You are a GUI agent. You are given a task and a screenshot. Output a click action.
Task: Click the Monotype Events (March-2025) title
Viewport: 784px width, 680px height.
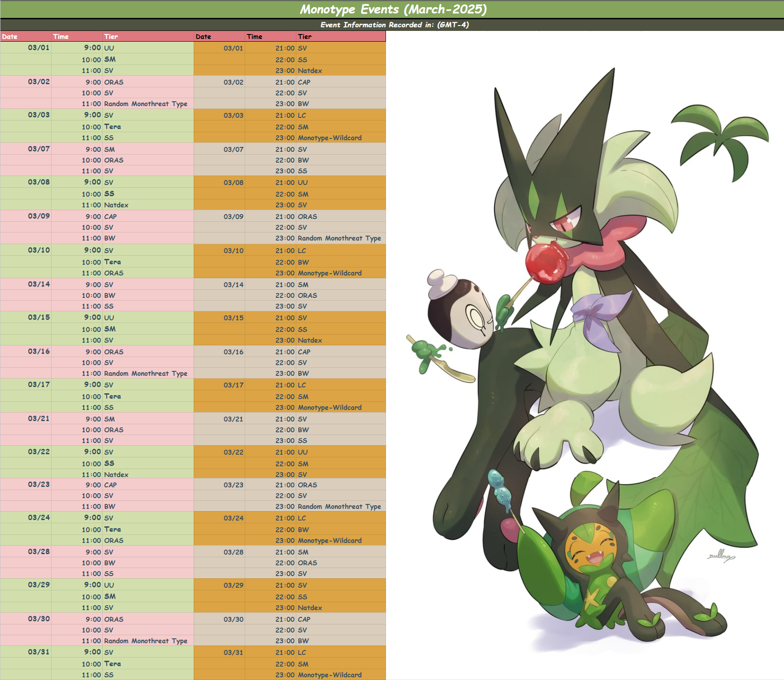click(393, 9)
